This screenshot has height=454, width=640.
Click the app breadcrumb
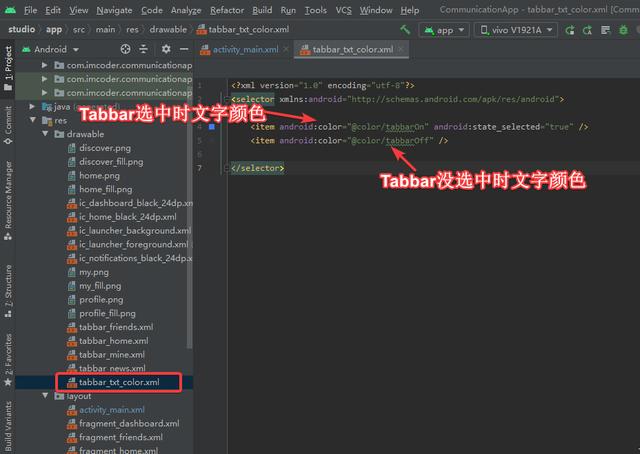(54, 29)
